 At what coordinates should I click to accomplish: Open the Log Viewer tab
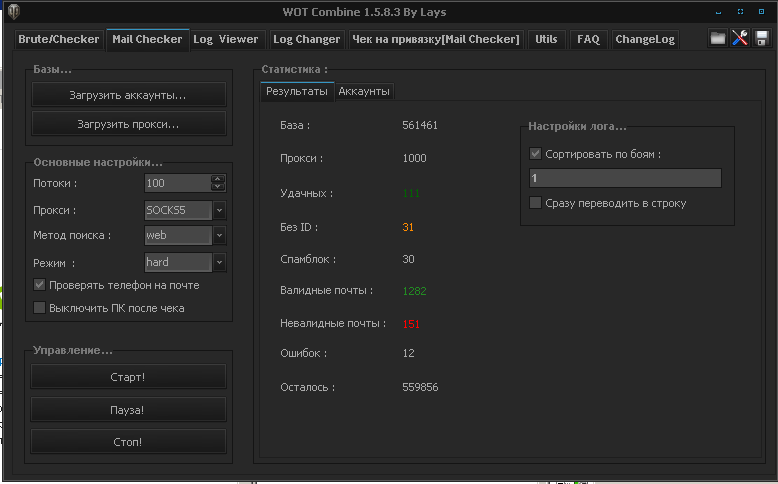pos(226,39)
